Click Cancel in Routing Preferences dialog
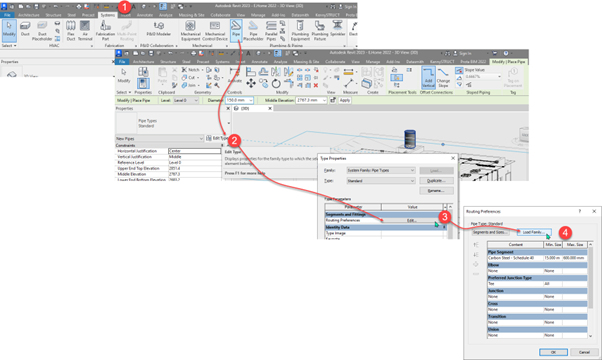Viewport: 602px width, 360px height. click(x=584, y=352)
